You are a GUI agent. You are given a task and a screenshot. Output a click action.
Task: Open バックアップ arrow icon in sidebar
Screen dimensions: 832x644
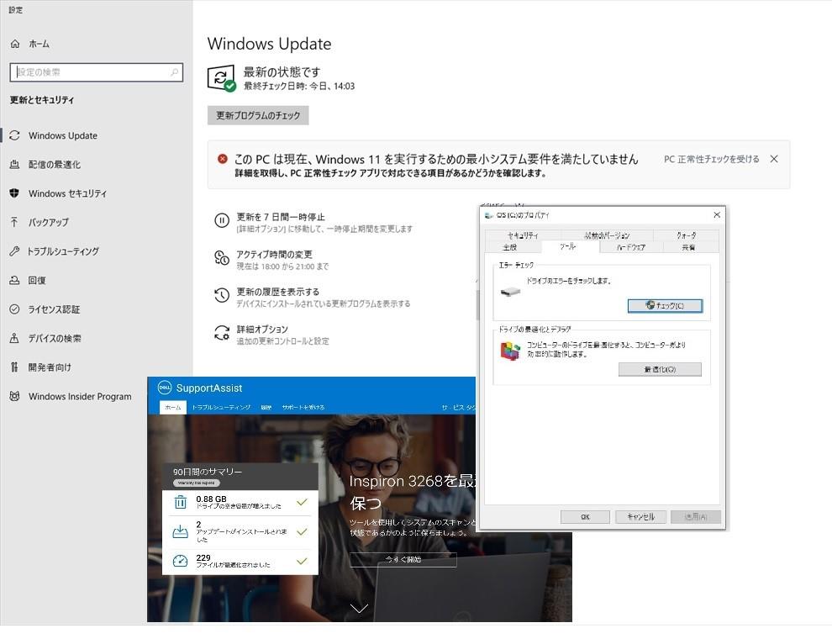tap(15, 222)
